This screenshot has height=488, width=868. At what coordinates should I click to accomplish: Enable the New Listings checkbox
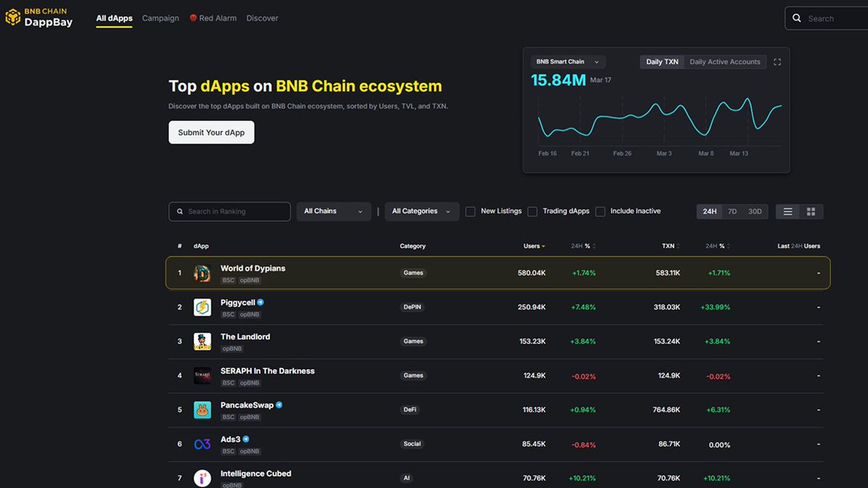coord(470,211)
